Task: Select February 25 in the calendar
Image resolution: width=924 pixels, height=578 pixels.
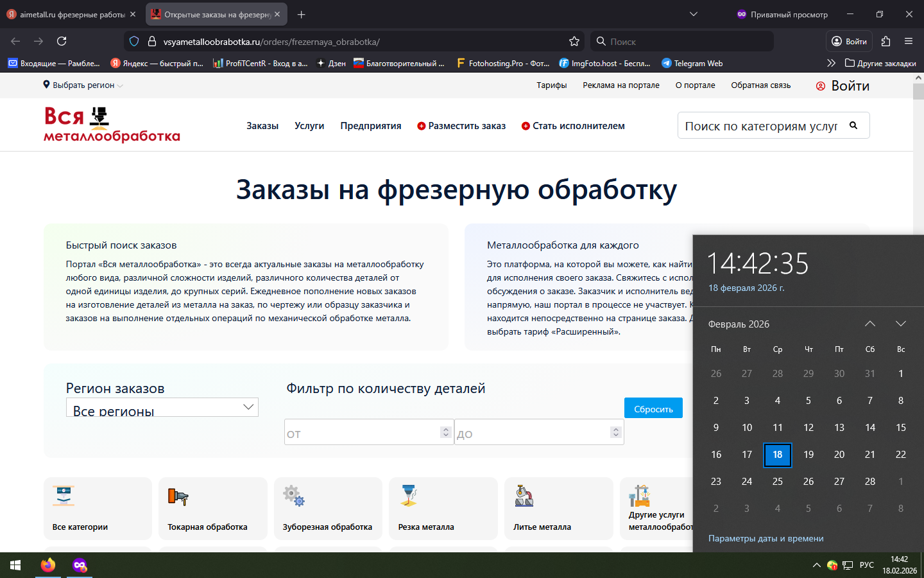Action: pos(777,481)
